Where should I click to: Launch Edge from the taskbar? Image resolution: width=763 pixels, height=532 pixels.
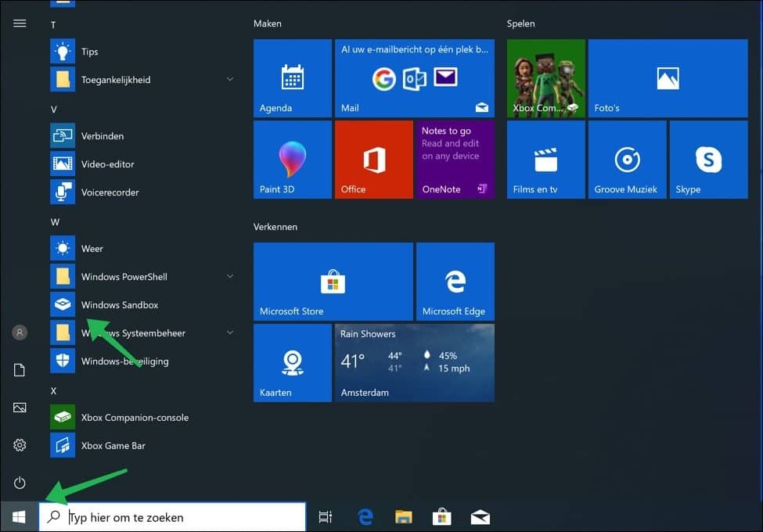click(365, 517)
